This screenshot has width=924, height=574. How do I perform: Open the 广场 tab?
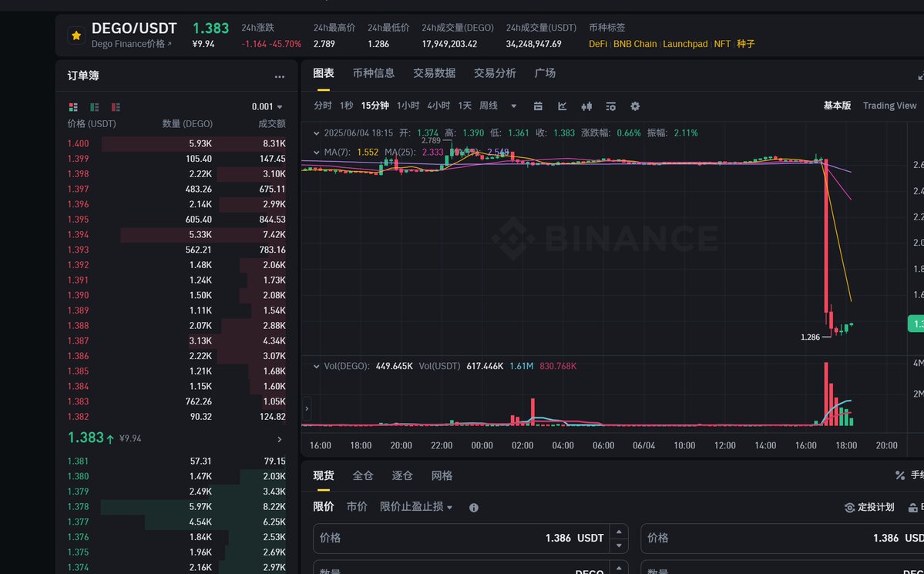tap(545, 73)
